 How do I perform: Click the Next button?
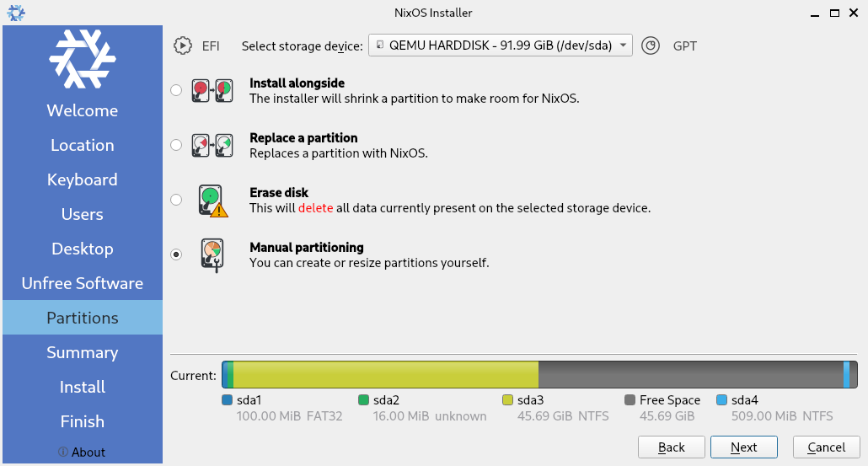tap(744, 447)
